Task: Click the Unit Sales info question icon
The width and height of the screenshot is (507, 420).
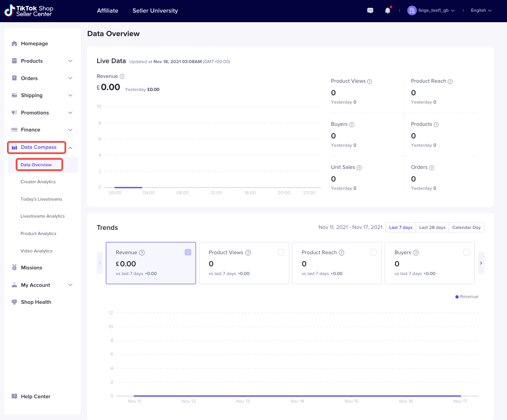Action: tap(359, 168)
